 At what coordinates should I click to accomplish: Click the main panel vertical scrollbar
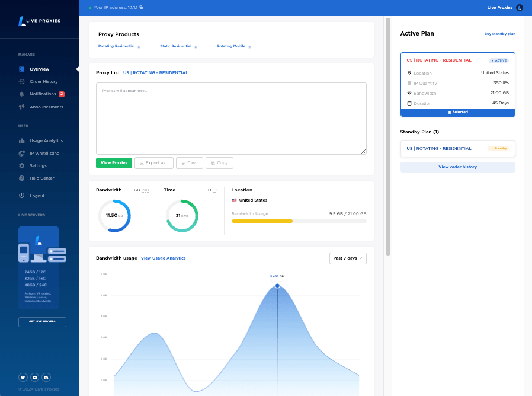[x=388, y=136]
